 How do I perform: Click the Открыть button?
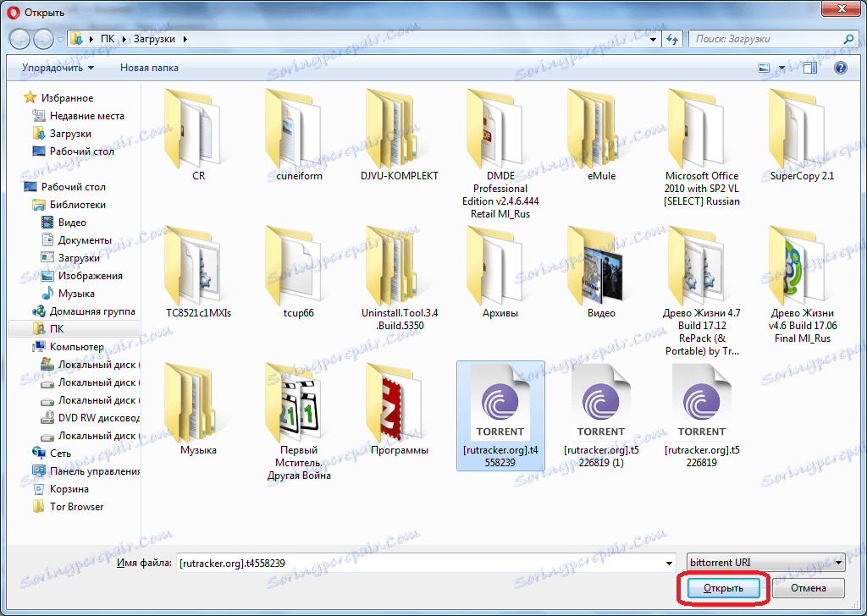[722, 587]
